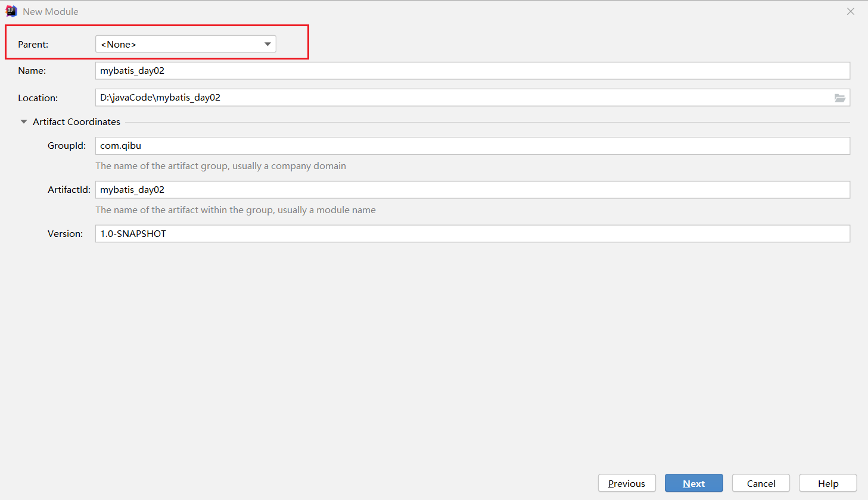Cancel the New Module dialog
Image resolution: width=868 pixels, height=500 pixels.
pyautogui.click(x=761, y=483)
